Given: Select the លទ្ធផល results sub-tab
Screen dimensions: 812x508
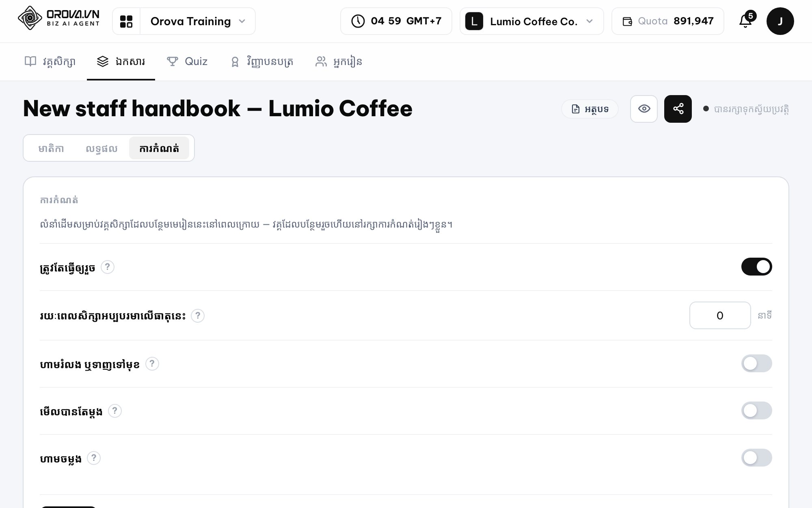Looking at the screenshot, I should click(101, 148).
